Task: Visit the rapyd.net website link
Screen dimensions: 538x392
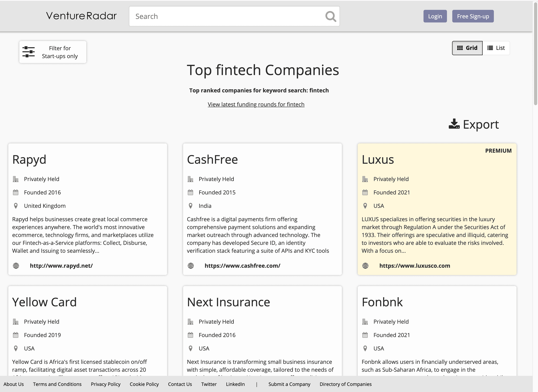Action: [61, 266]
